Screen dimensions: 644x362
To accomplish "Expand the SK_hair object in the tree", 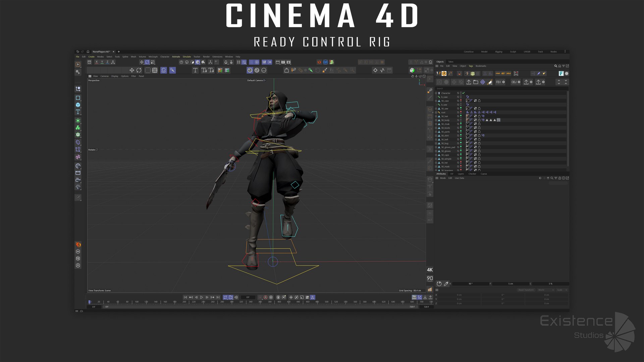I will (436, 116).
